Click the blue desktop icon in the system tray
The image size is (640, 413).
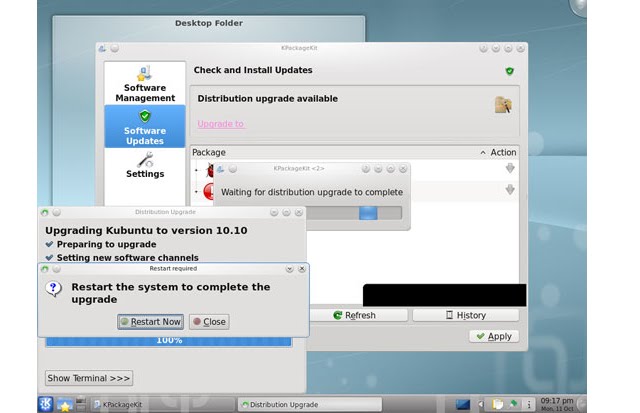[463, 404]
